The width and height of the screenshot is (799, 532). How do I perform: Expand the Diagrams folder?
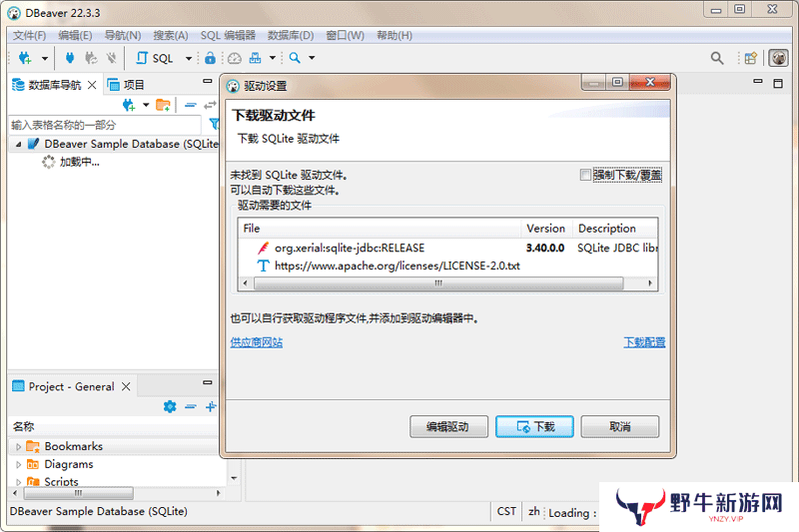click(18, 465)
